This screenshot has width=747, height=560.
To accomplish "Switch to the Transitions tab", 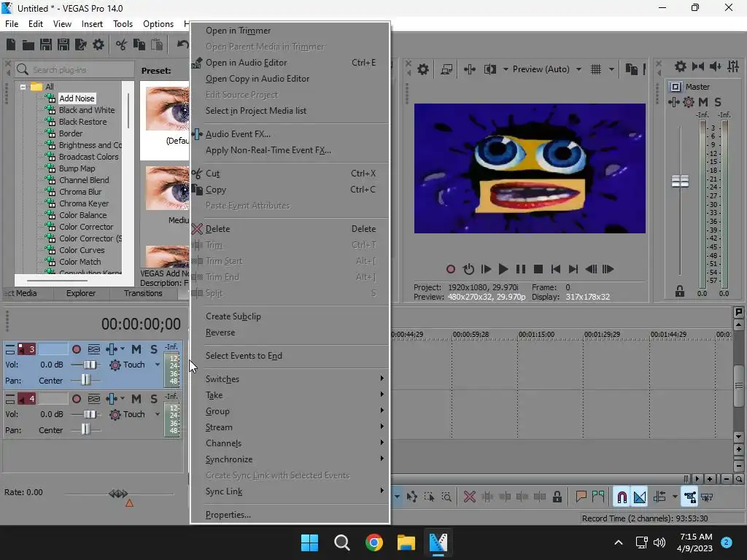I will point(143,293).
